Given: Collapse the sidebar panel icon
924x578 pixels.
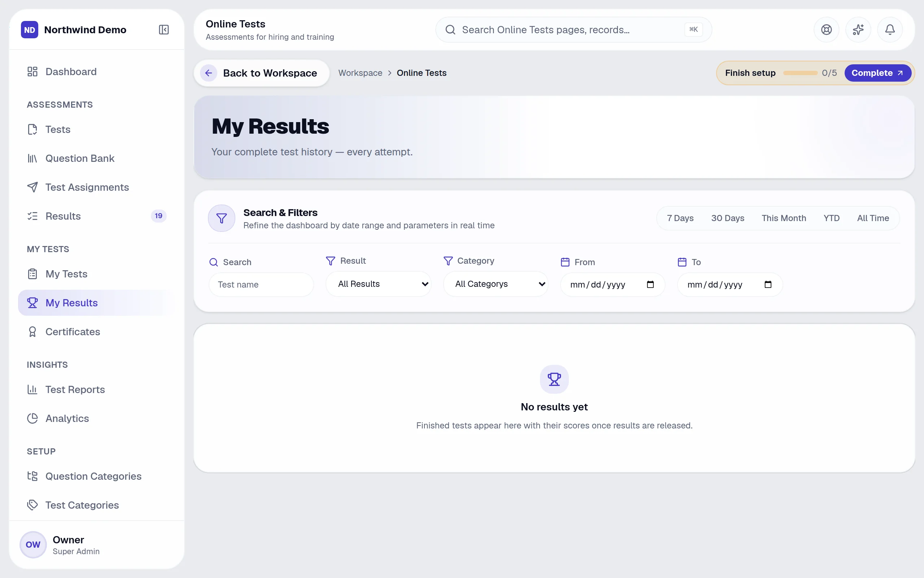Looking at the screenshot, I should point(164,30).
